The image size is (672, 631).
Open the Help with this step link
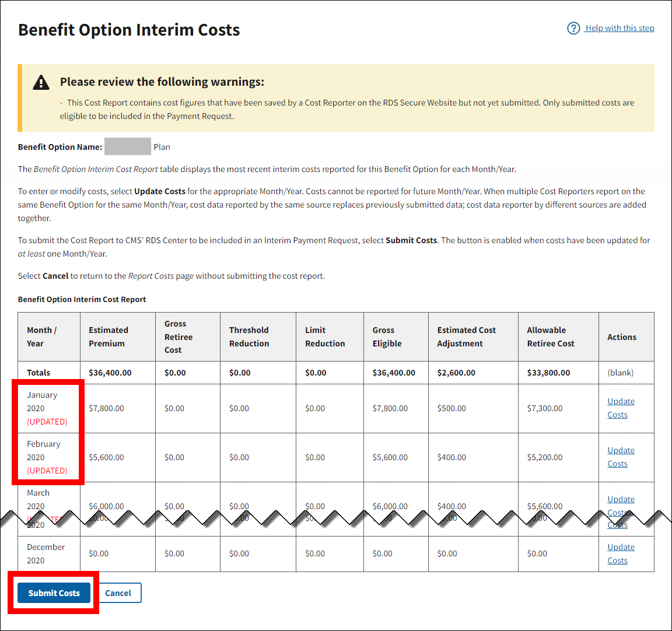[x=619, y=28]
